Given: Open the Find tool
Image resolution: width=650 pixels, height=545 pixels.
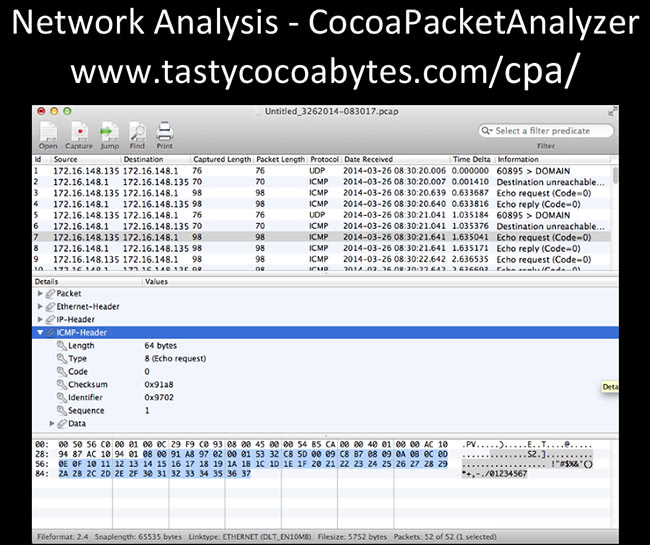Looking at the screenshot, I should tap(137, 135).
